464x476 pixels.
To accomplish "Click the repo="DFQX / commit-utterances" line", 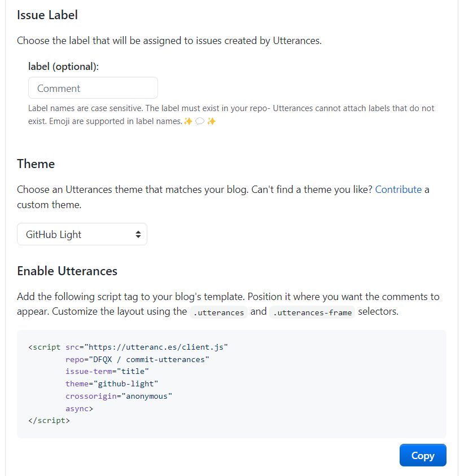I will click(x=137, y=359).
